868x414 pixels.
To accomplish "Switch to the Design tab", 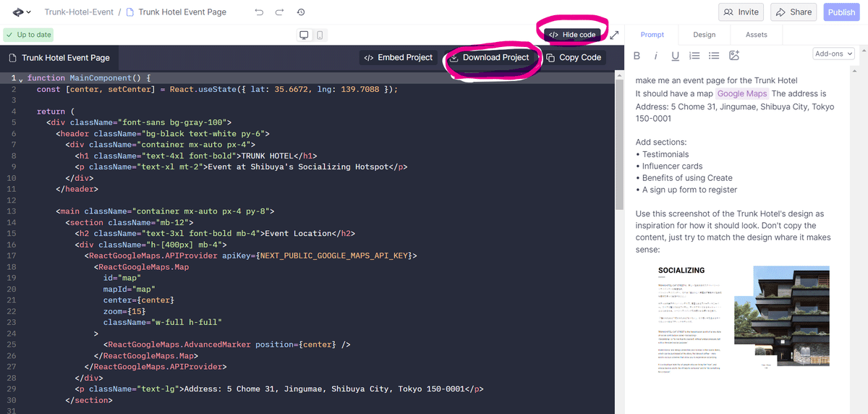I will 704,35.
